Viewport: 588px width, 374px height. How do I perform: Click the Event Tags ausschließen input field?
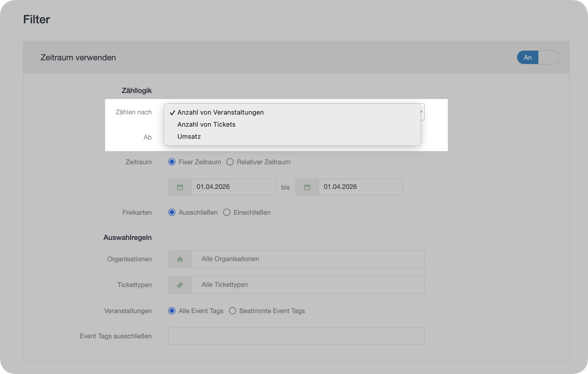click(x=296, y=336)
